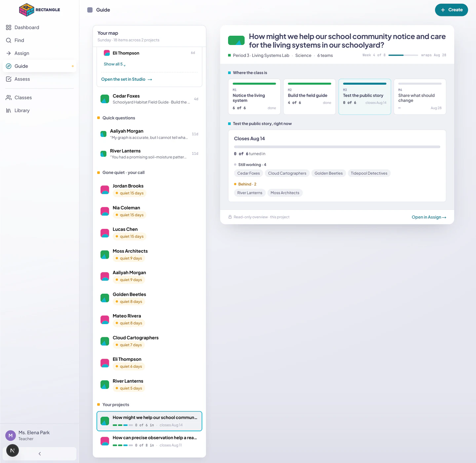The width and height of the screenshot is (476, 463).
Task: Click Jordan Brooks pink avatar icon
Action: 105,190
